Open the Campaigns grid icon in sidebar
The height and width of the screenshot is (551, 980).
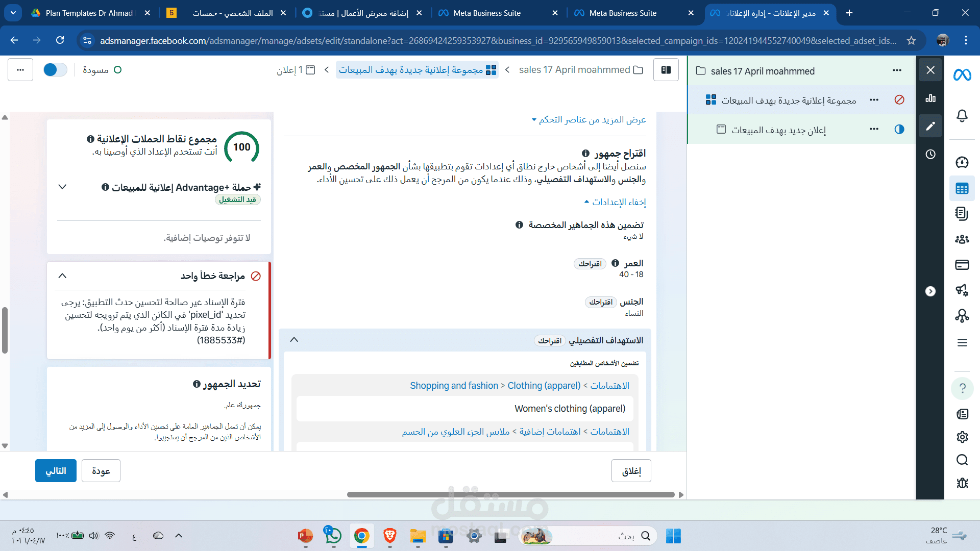[962, 188]
